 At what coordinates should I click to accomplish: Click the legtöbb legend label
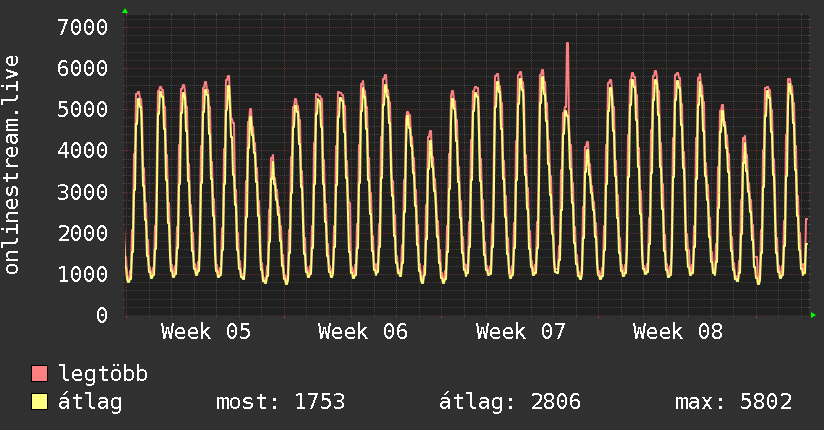tap(103, 374)
